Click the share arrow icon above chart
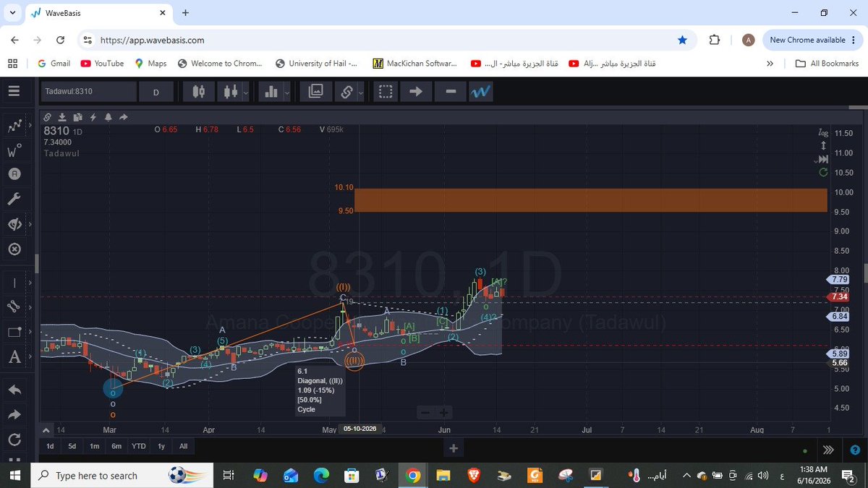The width and height of the screenshot is (868, 488). point(123,116)
